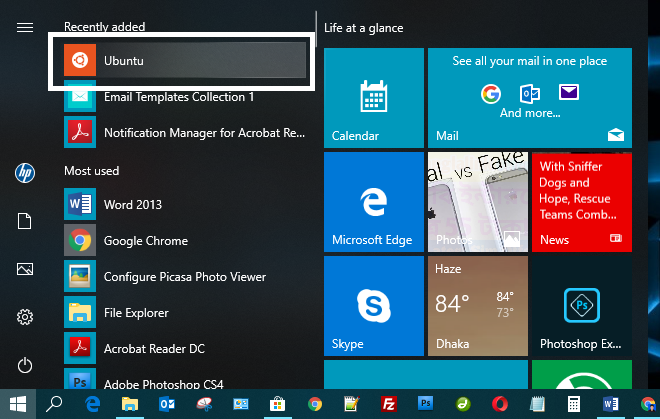660x419 pixels.
Task: Expand the Start menu hamburger button
Action: 25,28
